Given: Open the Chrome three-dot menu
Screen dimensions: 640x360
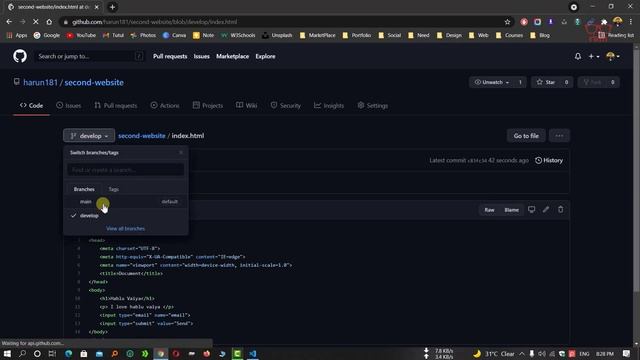Looking at the screenshot, I should pos(631,22).
